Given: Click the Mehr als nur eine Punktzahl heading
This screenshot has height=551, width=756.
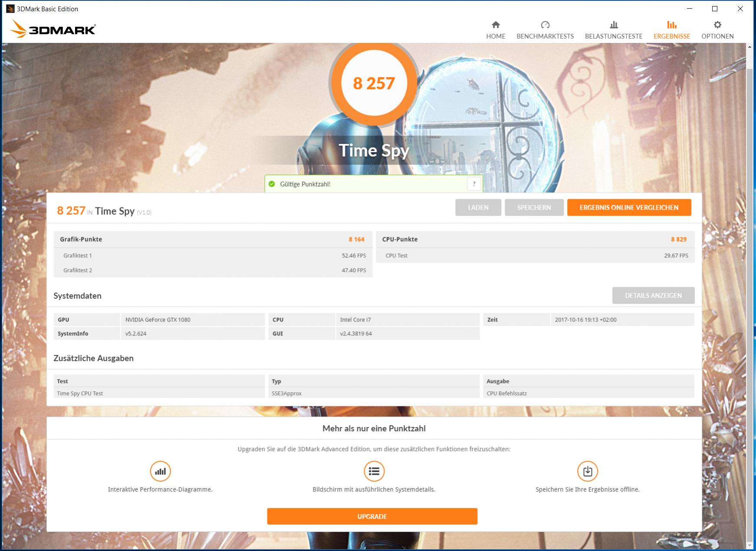Looking at the screenshot, I should (374, 429).
